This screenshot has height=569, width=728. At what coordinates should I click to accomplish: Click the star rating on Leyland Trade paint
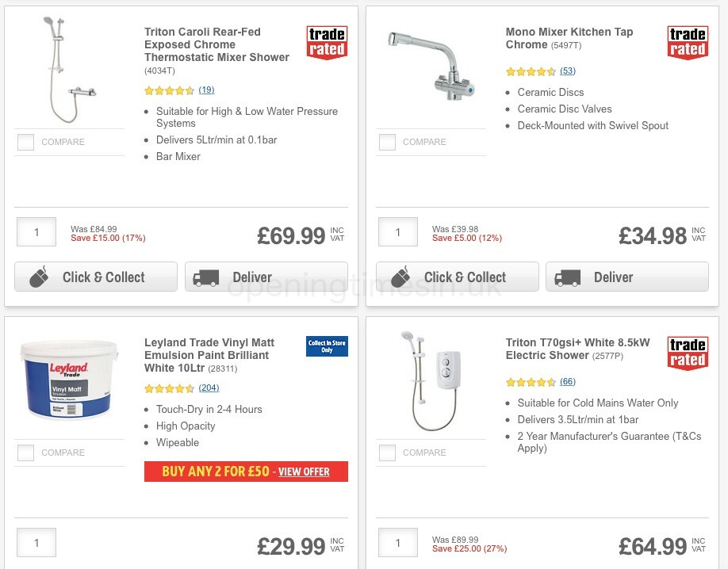click(x=169, y=388)
